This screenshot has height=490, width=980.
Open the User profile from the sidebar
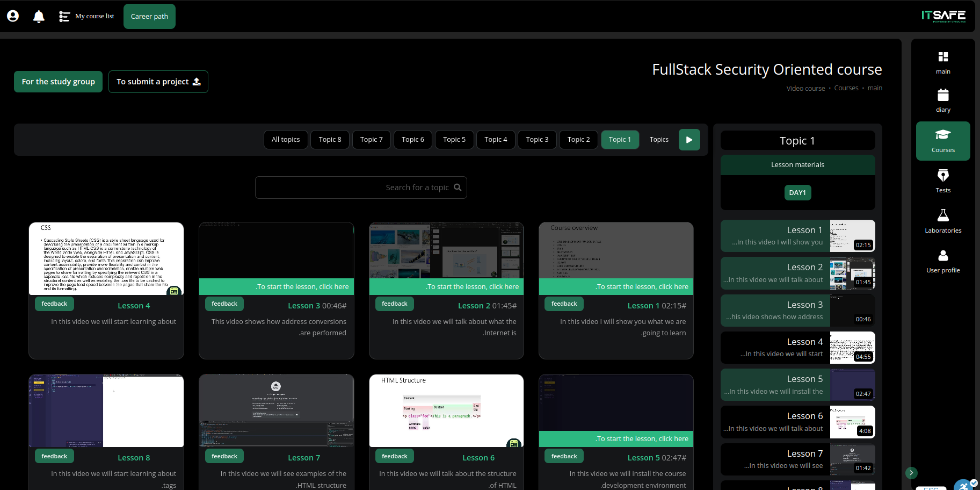click(942, 261)
